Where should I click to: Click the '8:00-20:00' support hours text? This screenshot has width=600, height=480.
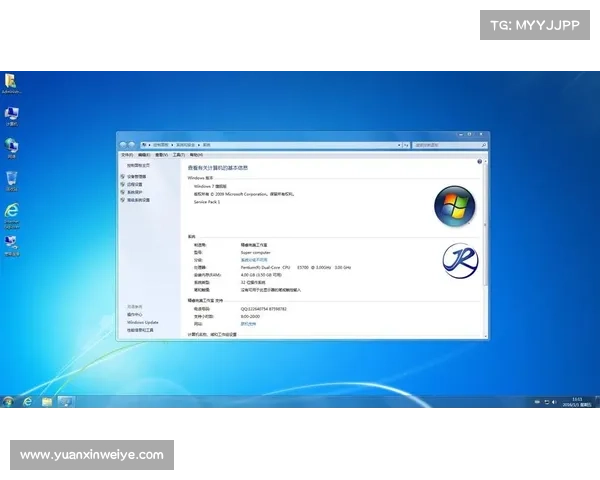[x=250, y=317]
